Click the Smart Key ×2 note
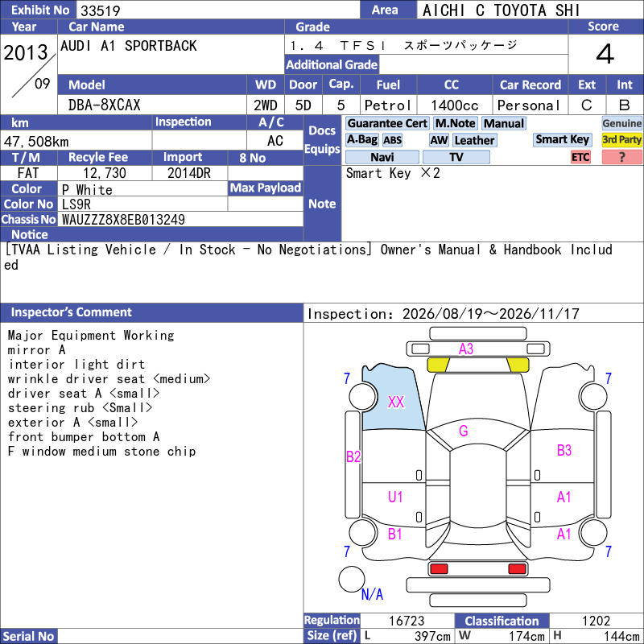The image size is (644, 644). [x=393, y=173]
